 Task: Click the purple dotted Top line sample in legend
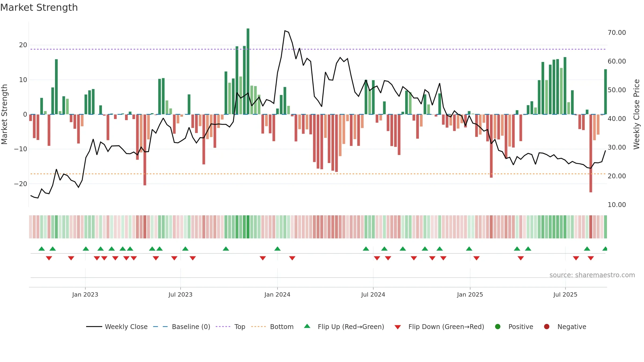(x=223, y=327)
